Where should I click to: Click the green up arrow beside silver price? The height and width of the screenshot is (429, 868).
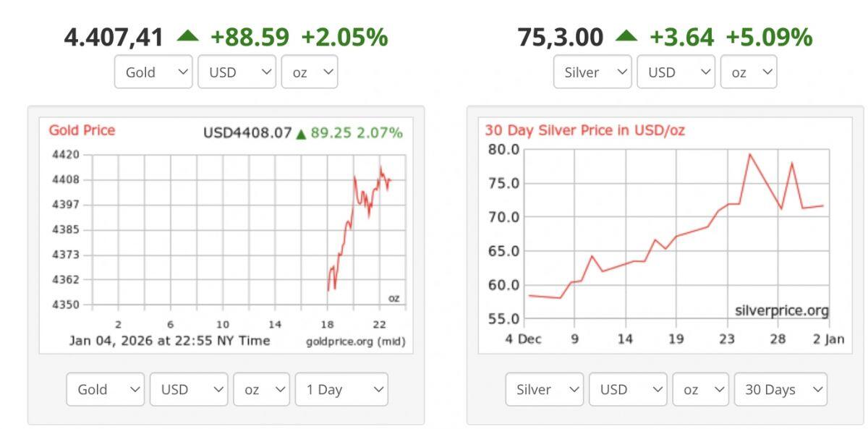pos(626,35)
